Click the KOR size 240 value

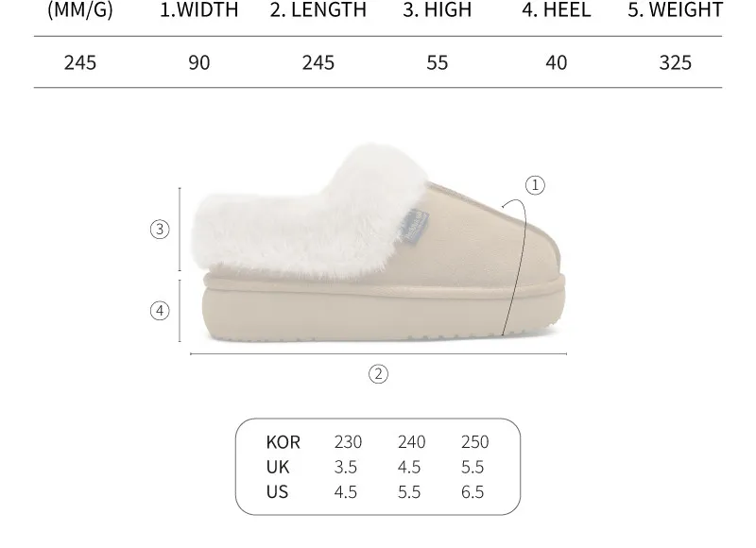tap(411, 442)
